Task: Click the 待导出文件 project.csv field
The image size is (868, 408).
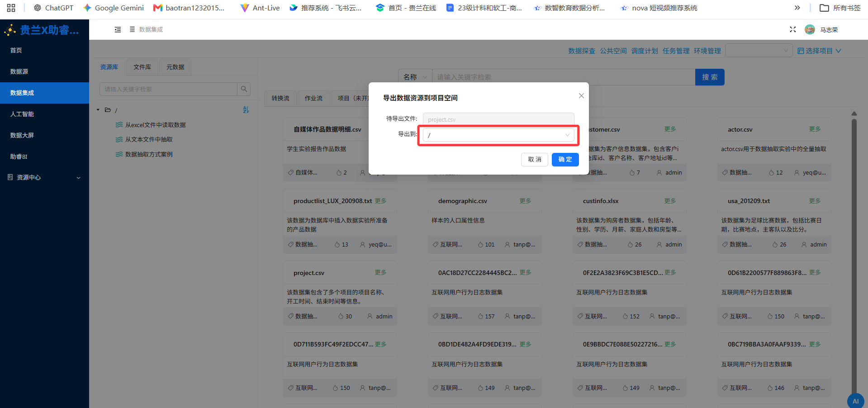Action: click(498, 119)
